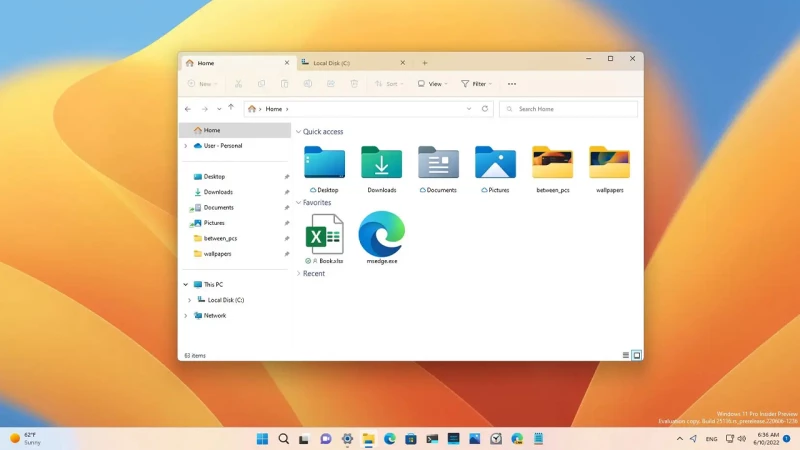Click pin icon next to sidebar Downloads
Screen dimensions: 800x450
[x=287, y=192]
